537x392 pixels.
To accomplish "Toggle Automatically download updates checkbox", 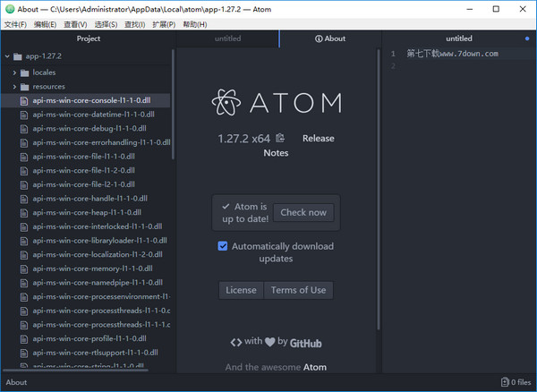I will click(223, 246).
